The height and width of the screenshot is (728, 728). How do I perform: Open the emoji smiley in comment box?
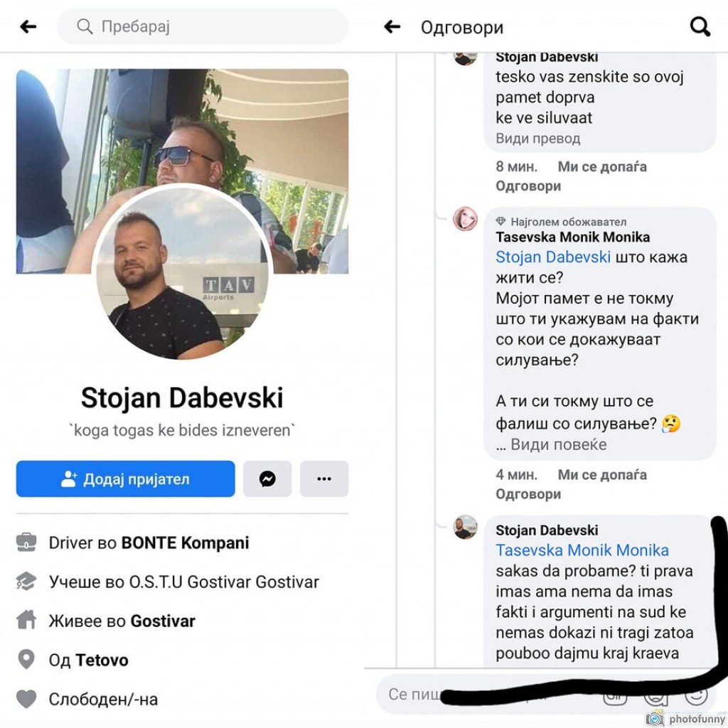[x=696, y=694]
